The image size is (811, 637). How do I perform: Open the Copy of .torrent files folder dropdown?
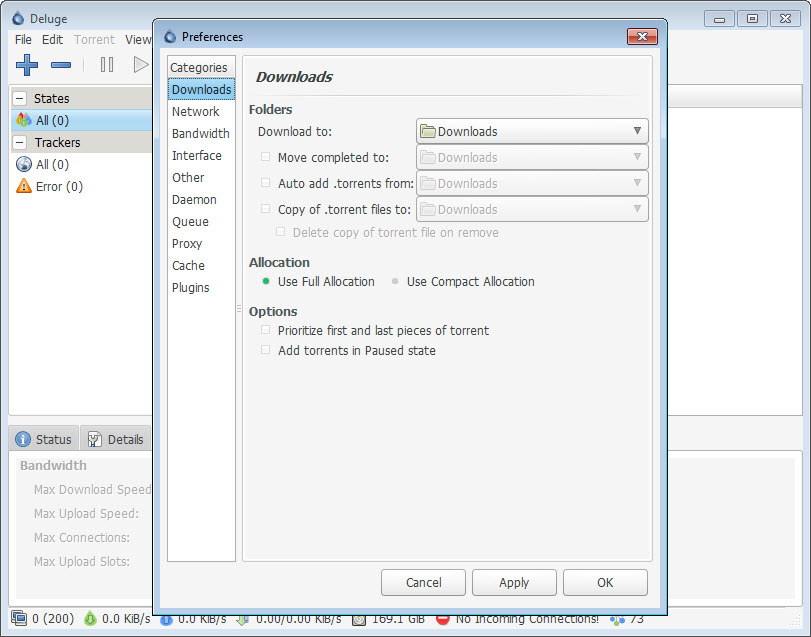tap(532, 209)
